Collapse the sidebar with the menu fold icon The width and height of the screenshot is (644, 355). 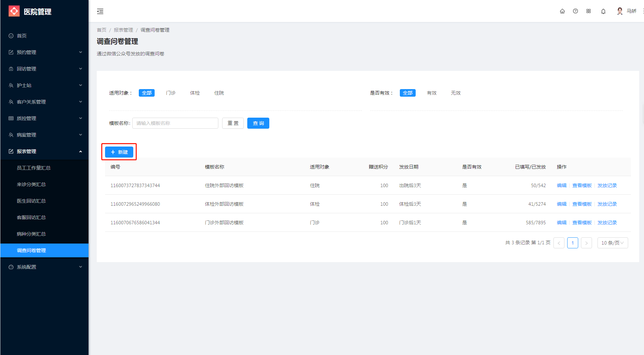point(100,11)
